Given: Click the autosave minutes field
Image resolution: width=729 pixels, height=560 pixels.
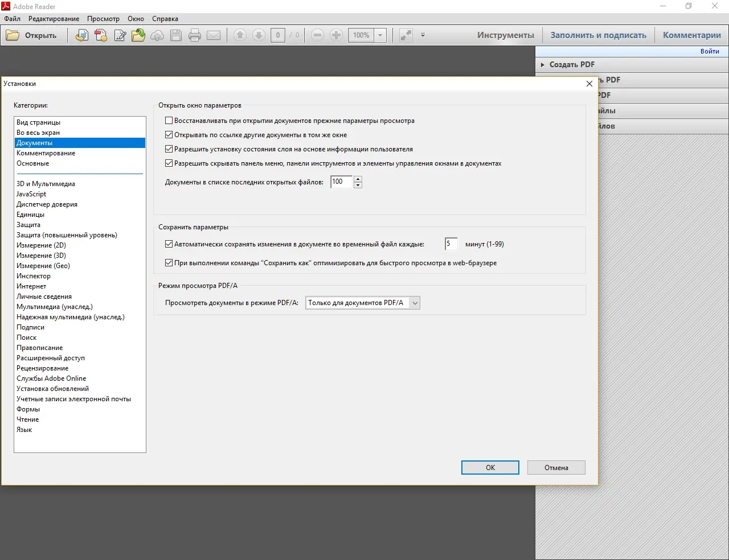Looking at the screenshot, I should [x=451, y=244].
